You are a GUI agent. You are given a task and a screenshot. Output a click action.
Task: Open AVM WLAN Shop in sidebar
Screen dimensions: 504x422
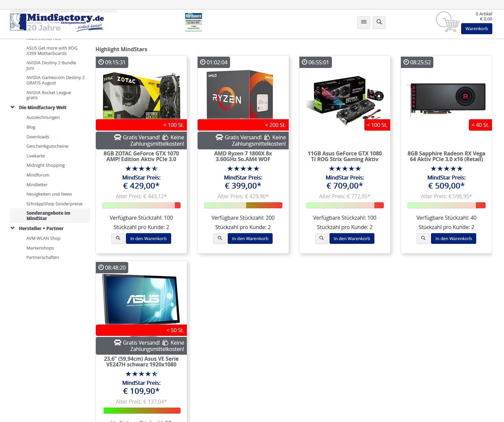point(44,238)
